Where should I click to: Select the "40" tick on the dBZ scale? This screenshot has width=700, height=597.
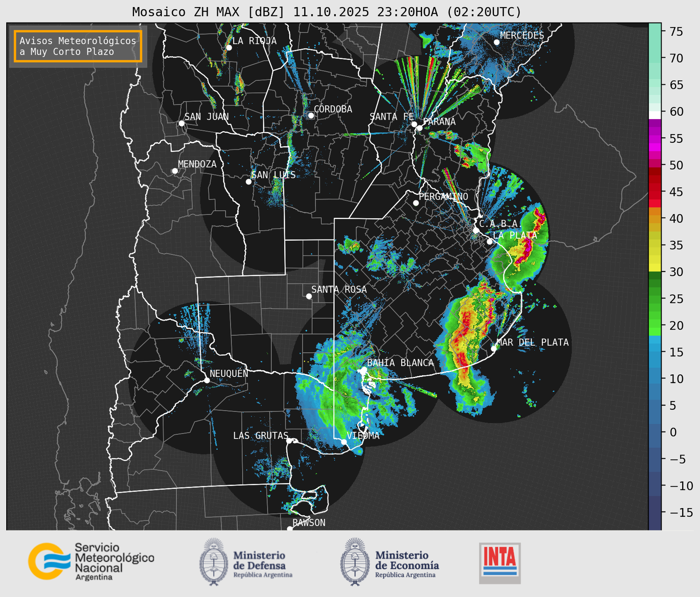[x=676, y=218]
